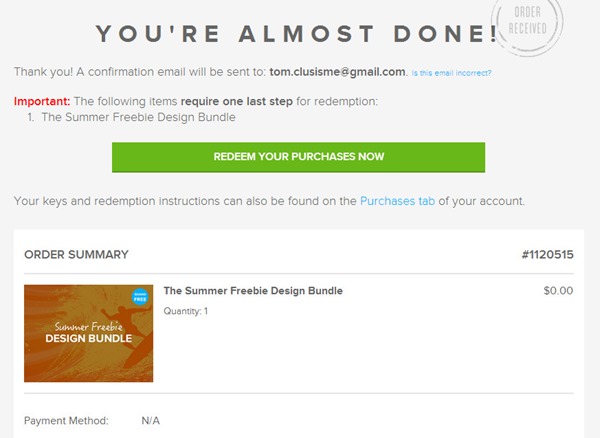
Task: Open the "Is this email incorrect?" link
Action: (451, 73)
